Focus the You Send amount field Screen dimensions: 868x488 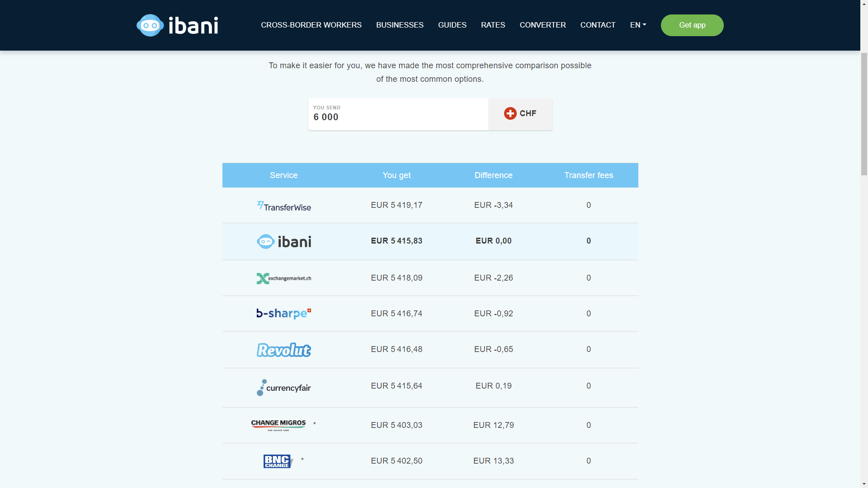coord(398,114)
